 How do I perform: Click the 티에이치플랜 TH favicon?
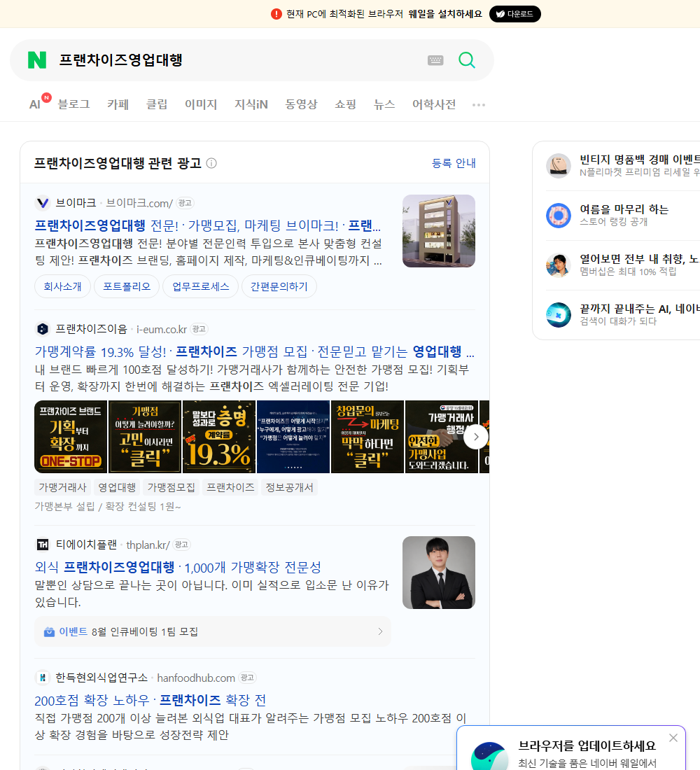[43, 545]
